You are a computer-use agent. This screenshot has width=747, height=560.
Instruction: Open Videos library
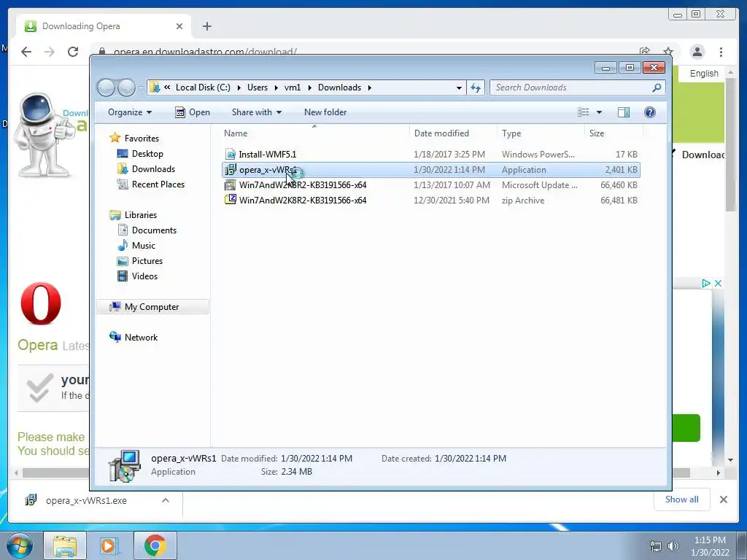144,276
